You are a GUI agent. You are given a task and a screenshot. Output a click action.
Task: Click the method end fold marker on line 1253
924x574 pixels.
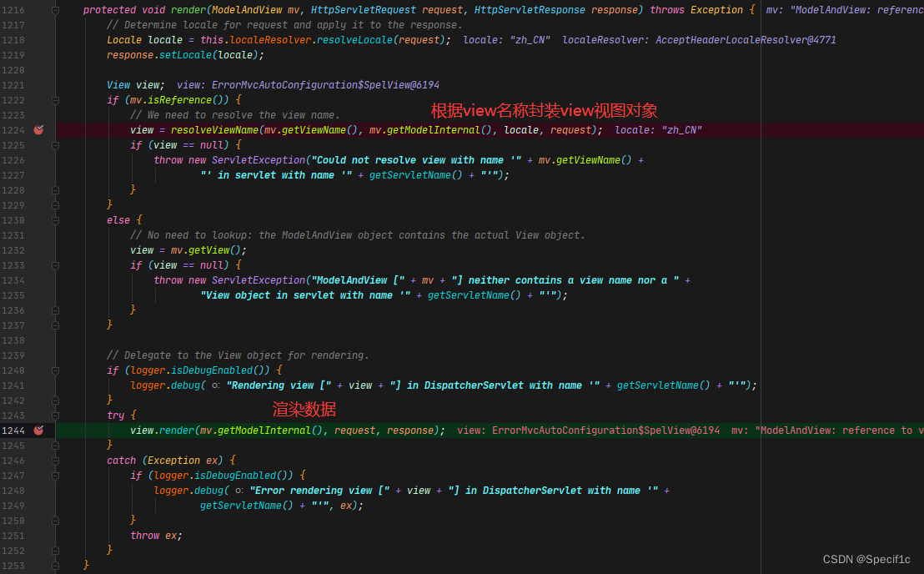pos(55,566)
